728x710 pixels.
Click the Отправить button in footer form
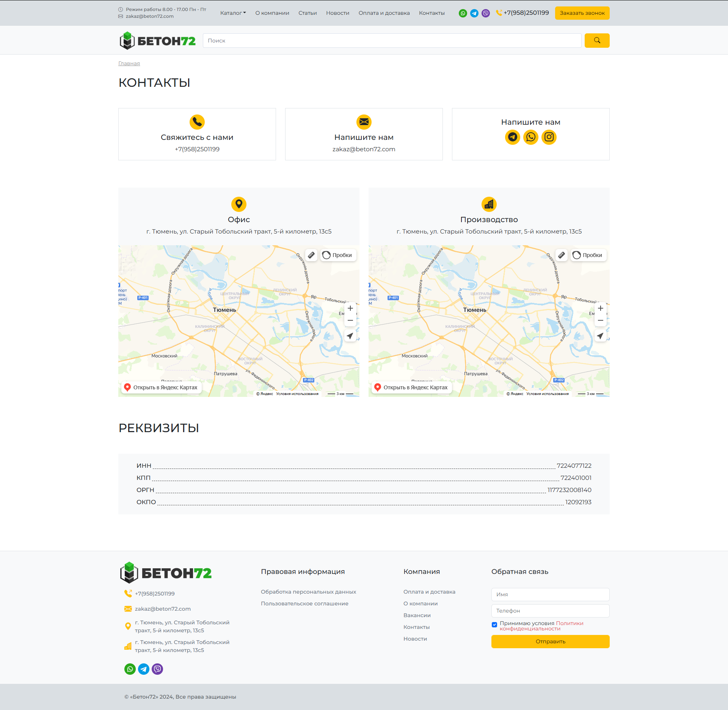click(550, 641)
